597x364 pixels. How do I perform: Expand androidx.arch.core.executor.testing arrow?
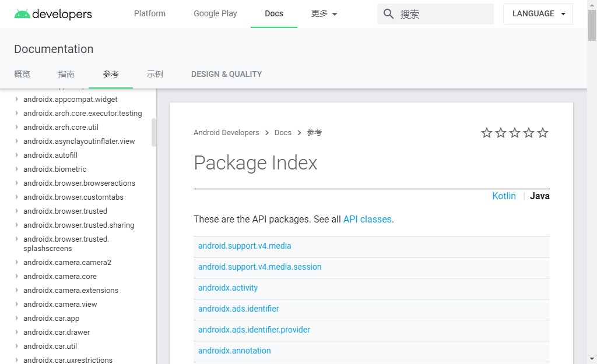17,114
